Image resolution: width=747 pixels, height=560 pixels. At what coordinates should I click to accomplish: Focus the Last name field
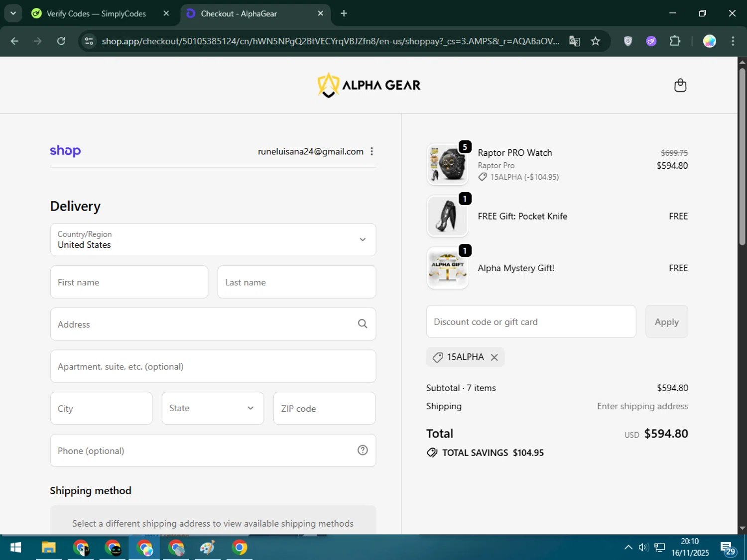(297, 282)
